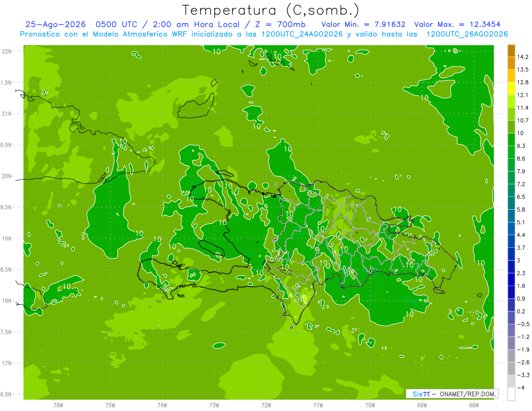The width and height of the screenshot is (532, 411).
Task: Click the legend value '-3.3'
Action: pyautogui.click(x=523, y=375)
